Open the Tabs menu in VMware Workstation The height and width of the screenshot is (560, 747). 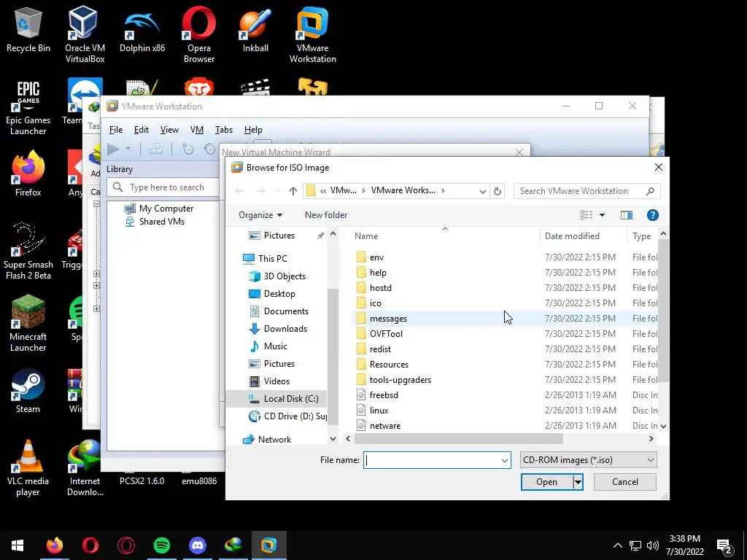click(224, 130)
